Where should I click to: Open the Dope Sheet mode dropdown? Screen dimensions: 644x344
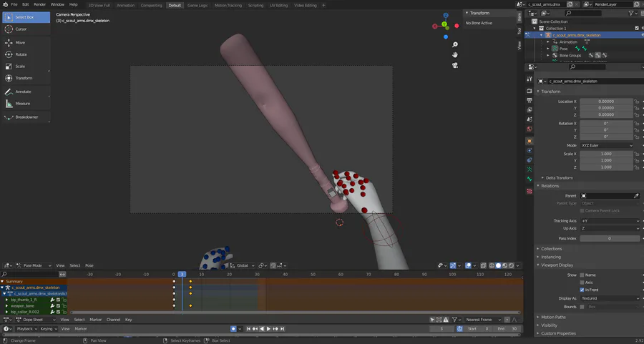point(35,320)
